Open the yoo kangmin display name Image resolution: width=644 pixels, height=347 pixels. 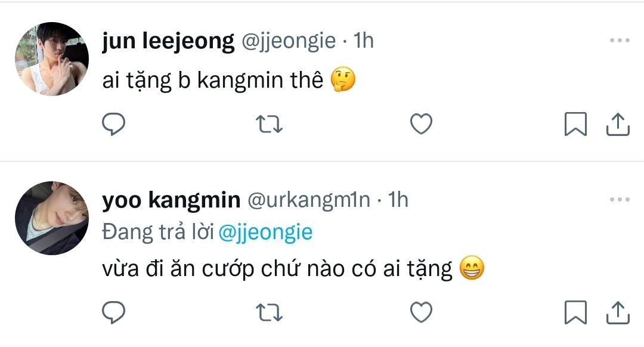[171, 200]
